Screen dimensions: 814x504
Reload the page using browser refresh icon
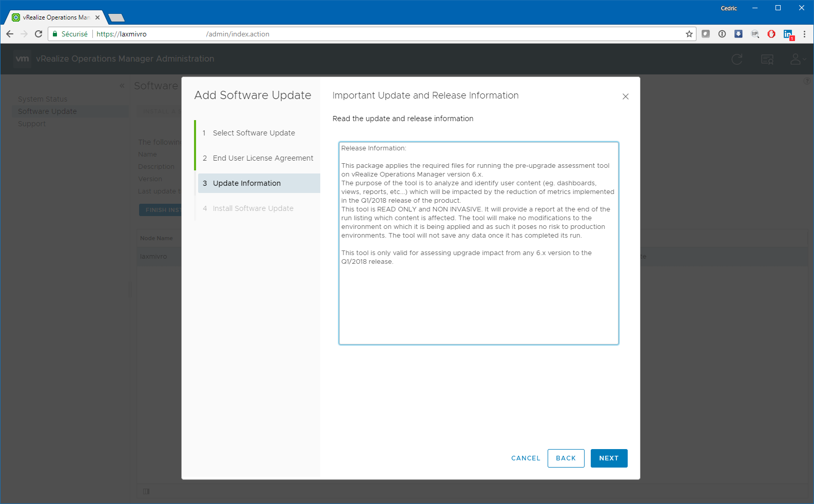pyautogui.click(x=38, y=34)
